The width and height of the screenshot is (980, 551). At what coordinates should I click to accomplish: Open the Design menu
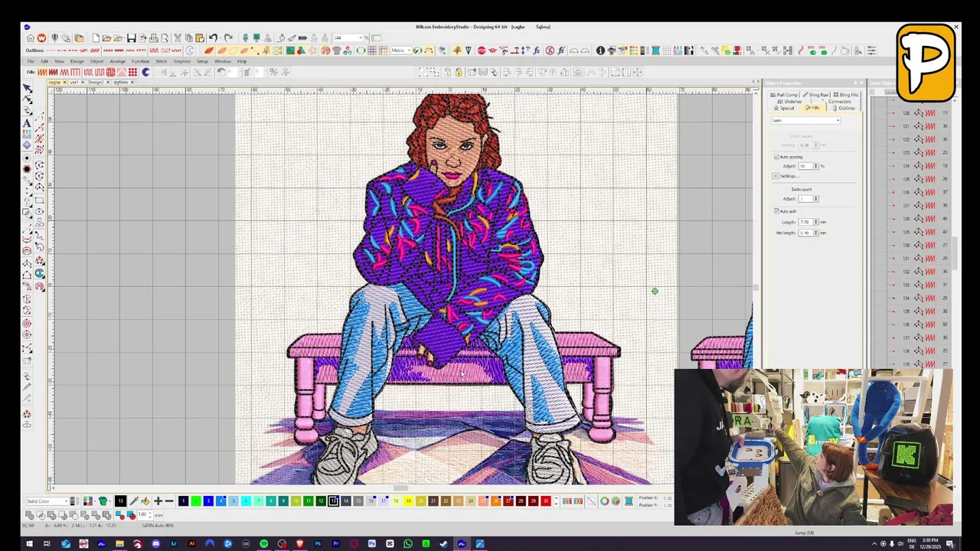click(77, 61)
